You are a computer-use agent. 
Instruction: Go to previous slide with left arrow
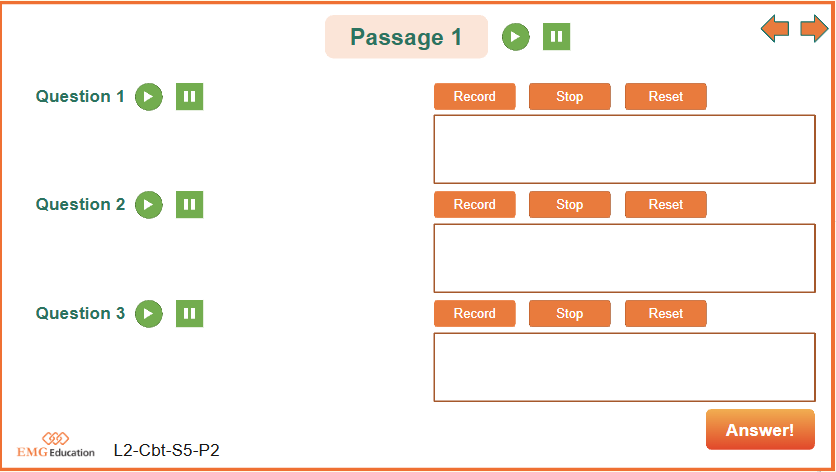[775, 29]
